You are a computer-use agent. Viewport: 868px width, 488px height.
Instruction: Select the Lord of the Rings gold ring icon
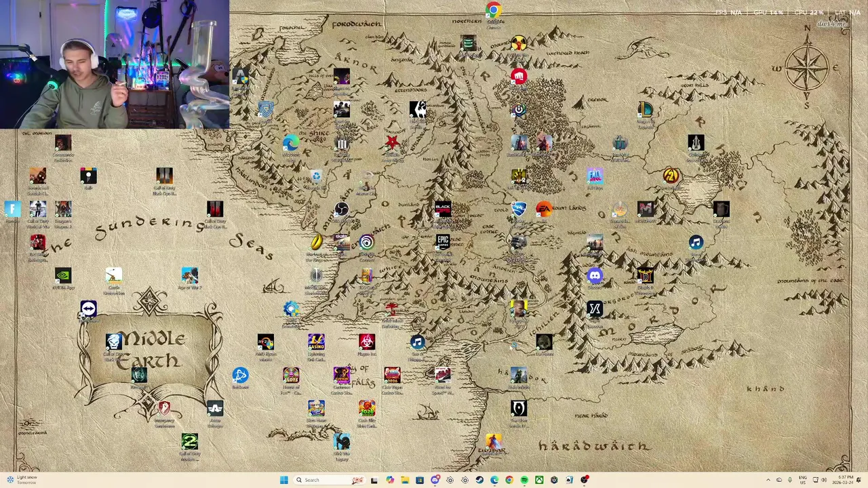(x=316, y=243)
